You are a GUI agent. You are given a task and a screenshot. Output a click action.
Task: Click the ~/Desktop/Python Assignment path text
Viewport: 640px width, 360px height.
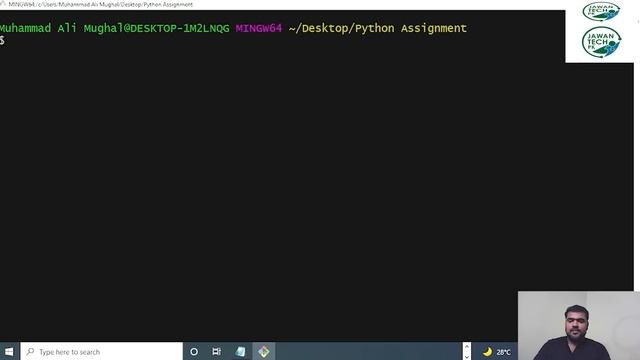click(378, 28)
